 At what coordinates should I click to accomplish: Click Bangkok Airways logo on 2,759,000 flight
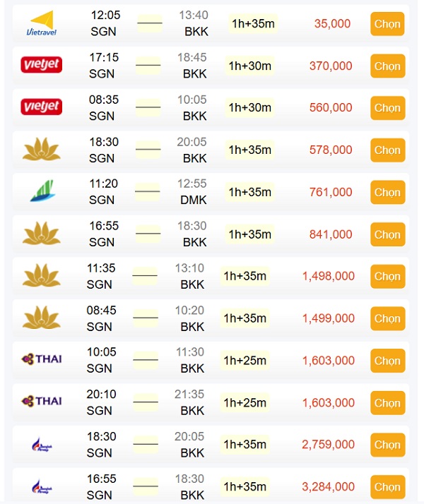tap(42, 445)
